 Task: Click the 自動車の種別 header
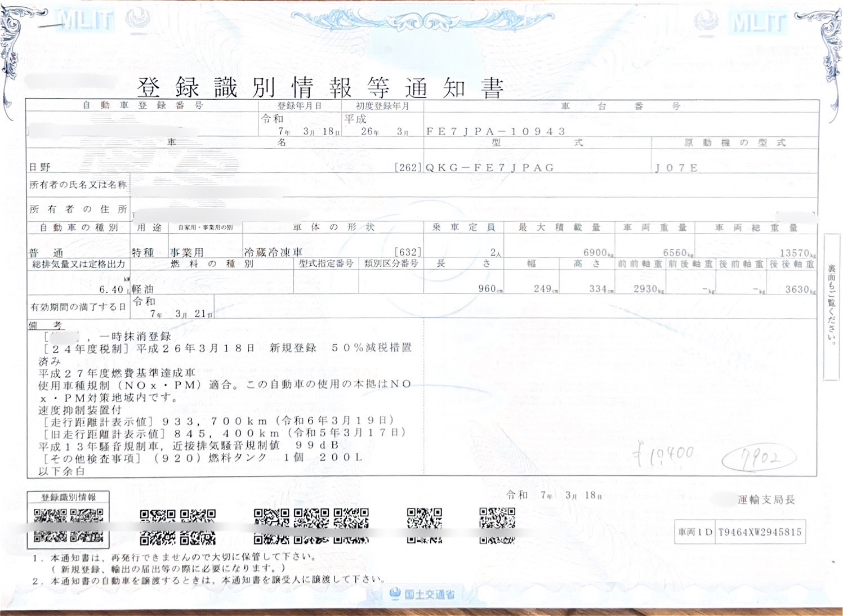coord(79,227)
